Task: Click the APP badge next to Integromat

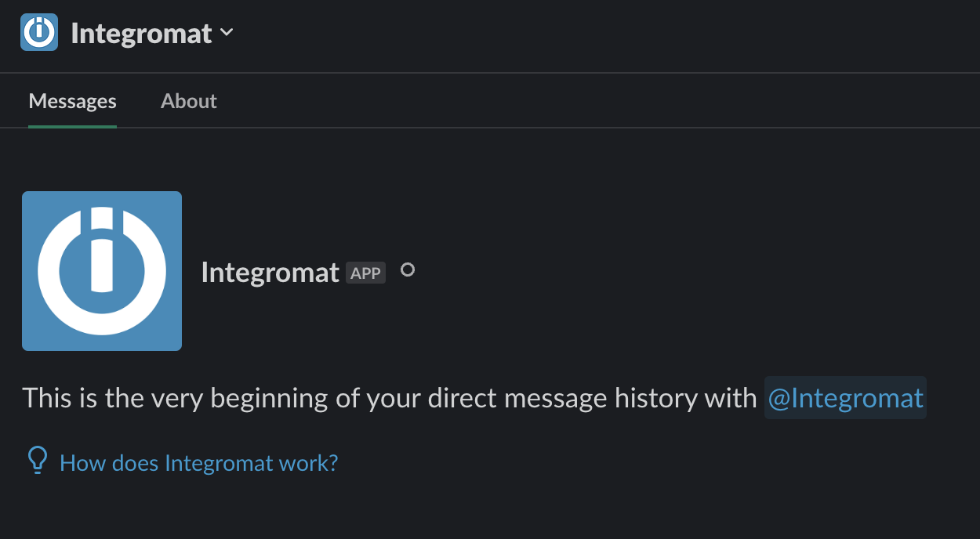Action: pyautogui.click(x=365, y=273)
